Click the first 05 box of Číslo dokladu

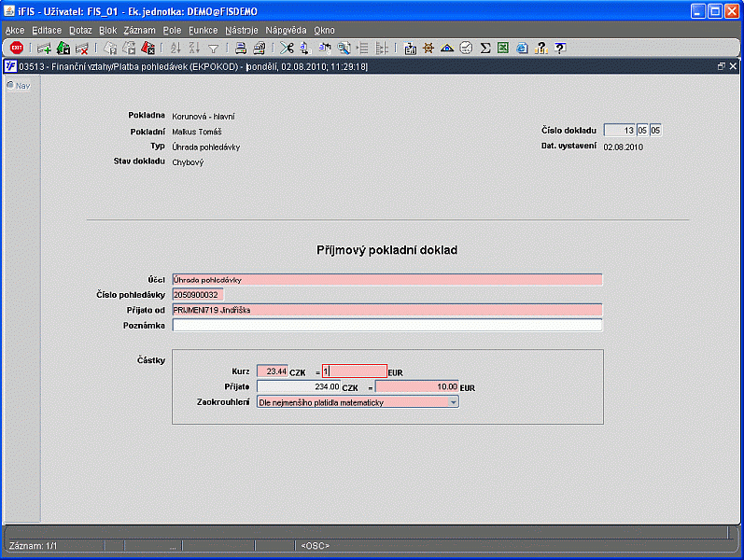click(642, 130)
